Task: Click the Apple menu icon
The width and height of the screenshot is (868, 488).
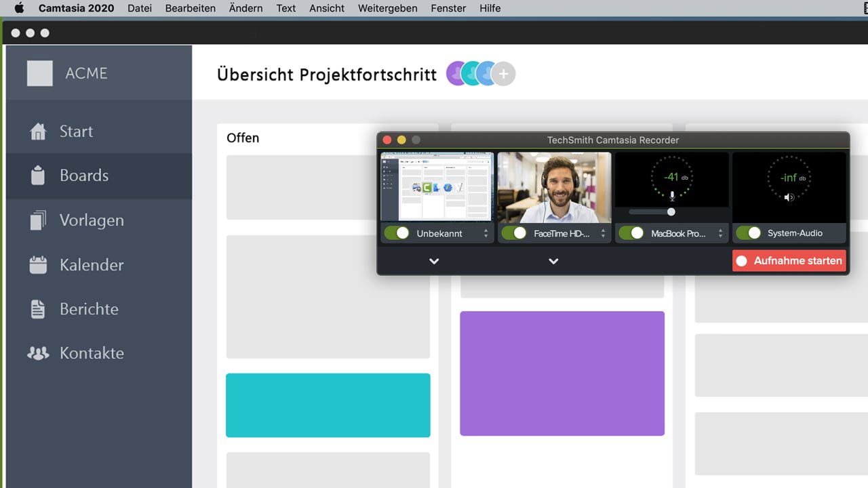Action: click(x=19, y=8)
